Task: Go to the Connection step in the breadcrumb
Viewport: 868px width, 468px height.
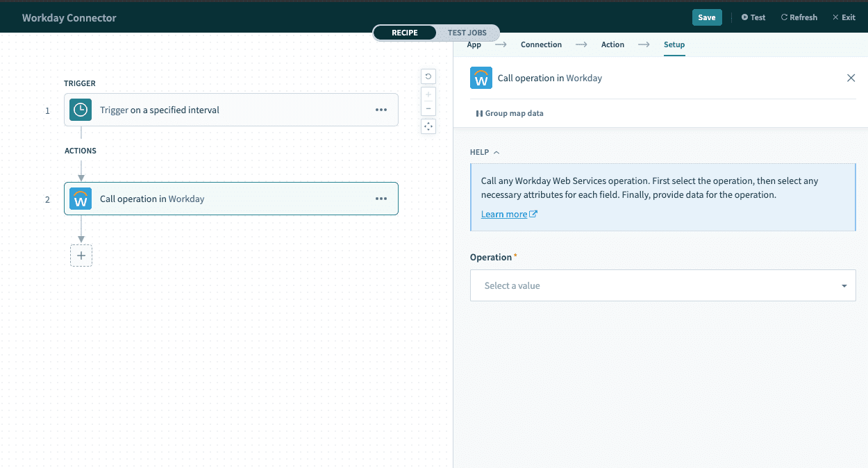Action: (541, 44)
